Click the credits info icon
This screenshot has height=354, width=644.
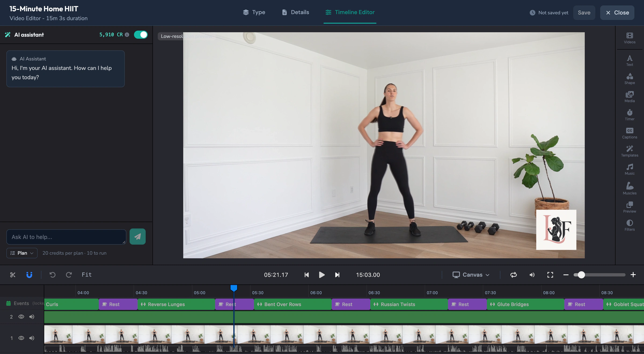click(127, 35)
